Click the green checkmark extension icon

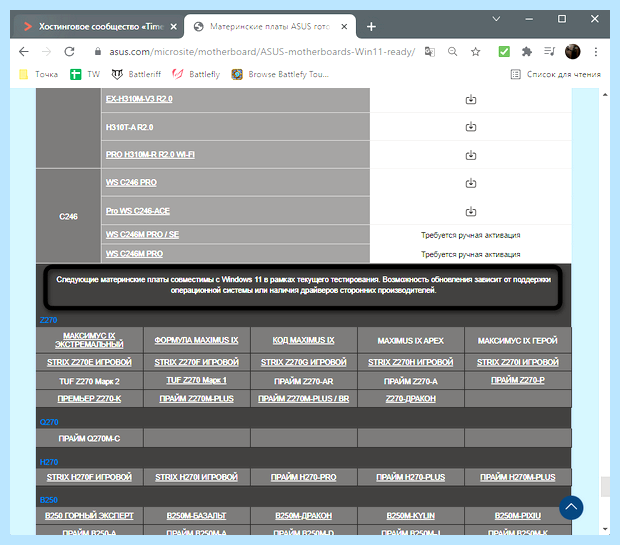[504, 51]
